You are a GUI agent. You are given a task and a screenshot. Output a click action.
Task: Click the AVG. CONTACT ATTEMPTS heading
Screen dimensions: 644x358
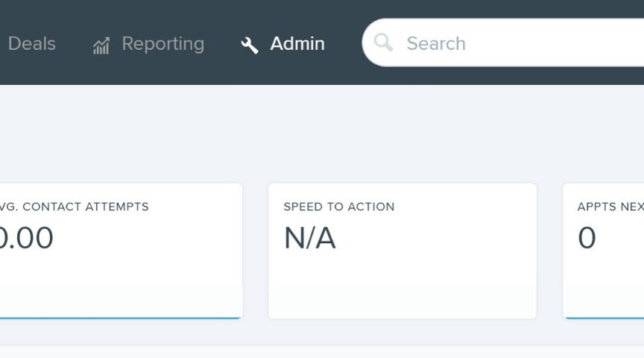click(x=75, y=207)
